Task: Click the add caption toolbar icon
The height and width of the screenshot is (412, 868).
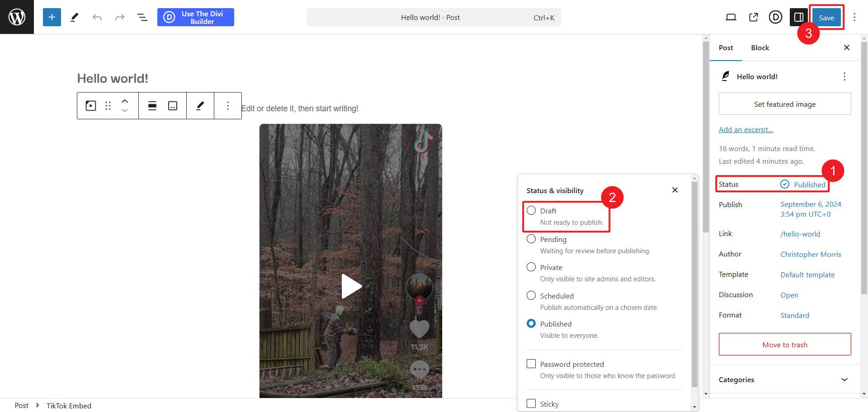Action: [173, 106]
